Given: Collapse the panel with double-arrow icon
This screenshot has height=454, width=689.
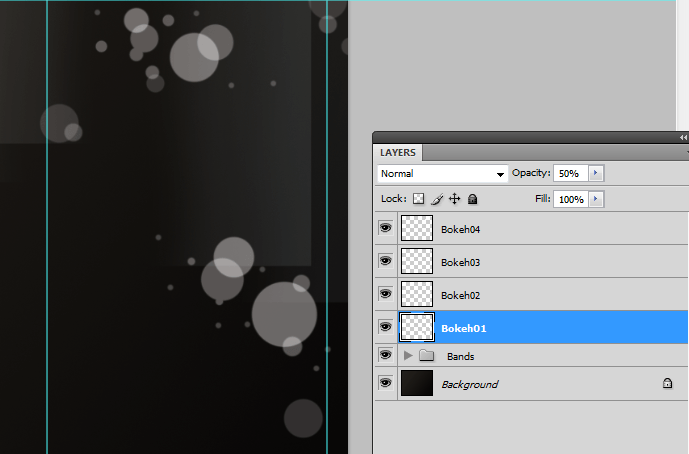Looking at the screenshot, I should (x=683, y=137).
